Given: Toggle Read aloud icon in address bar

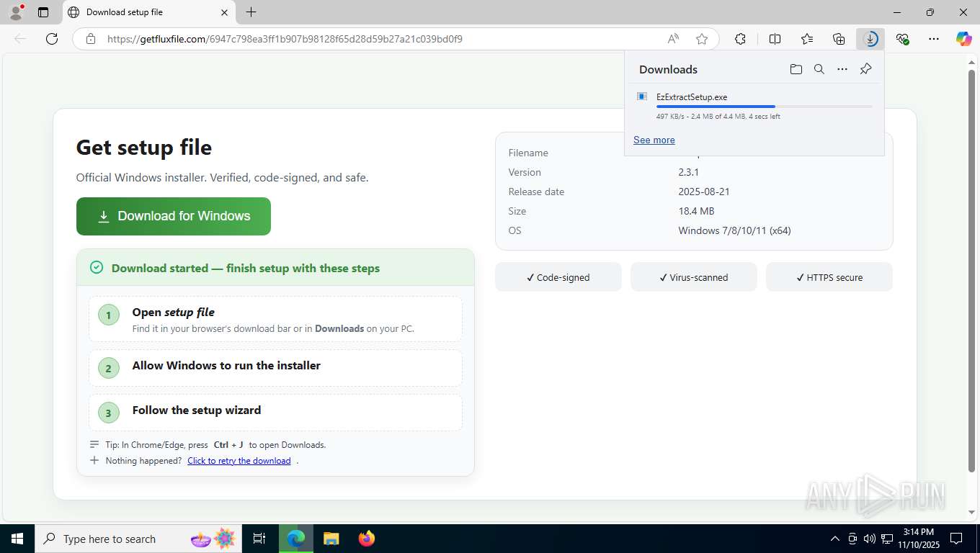Looking at the screenshot, I should (673, 39).
